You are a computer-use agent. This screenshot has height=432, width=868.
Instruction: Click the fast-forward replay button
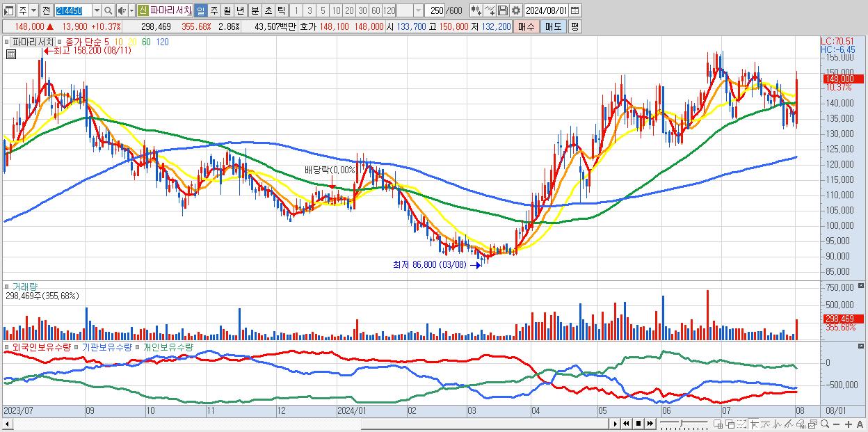pos(650,424)
